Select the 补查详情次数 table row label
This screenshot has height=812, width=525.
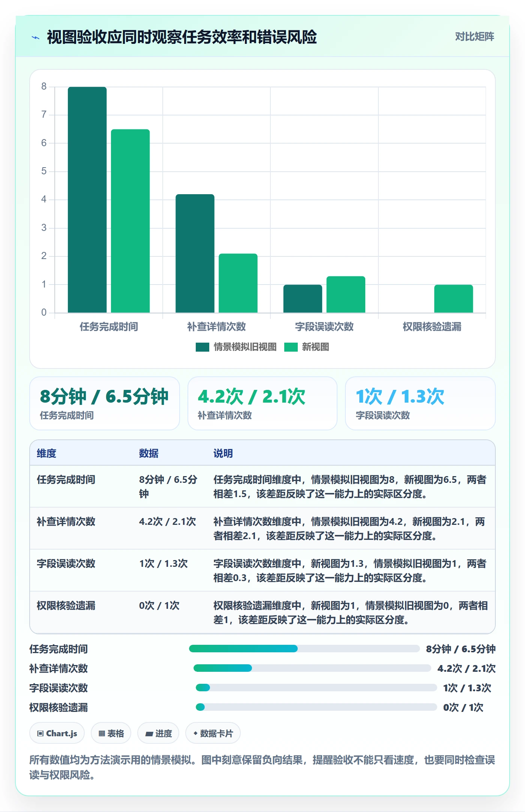coord(66,521)
